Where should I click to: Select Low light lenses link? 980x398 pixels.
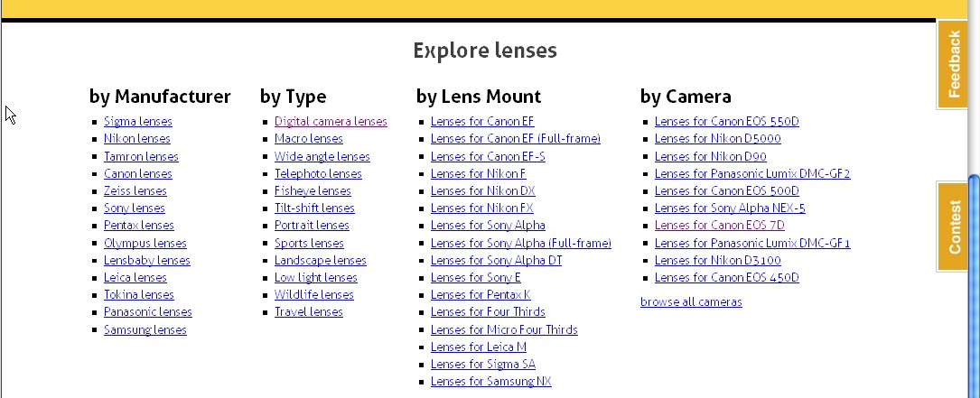pyautogui.click(x=315, y=277)
